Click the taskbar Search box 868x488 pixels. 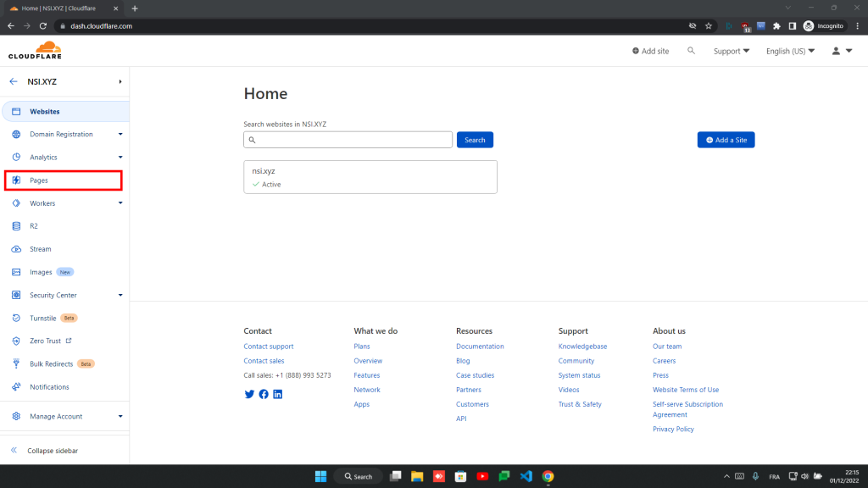coord(359,476)
